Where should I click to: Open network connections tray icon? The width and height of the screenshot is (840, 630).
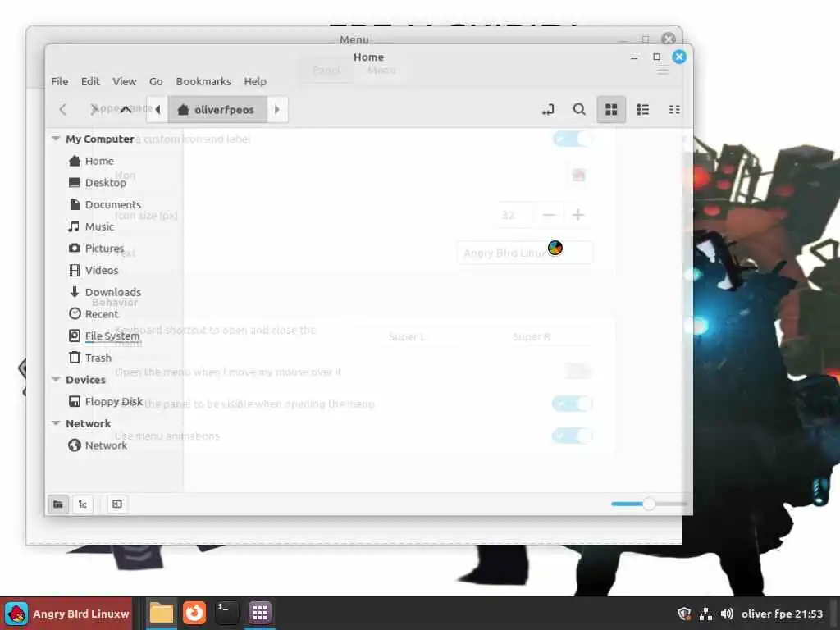pos(705,614)
